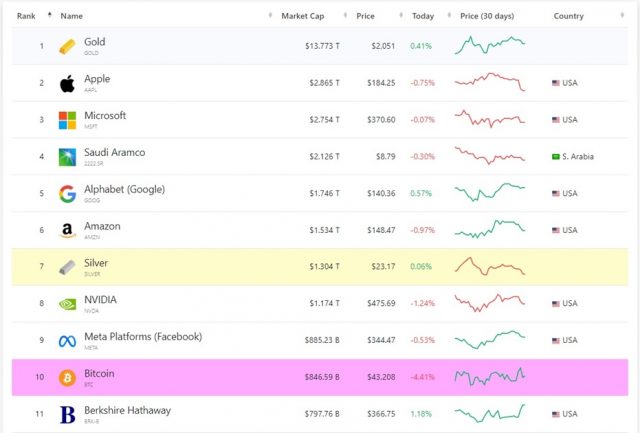
Task: Open the Berkshire Hathaway name link
Action: [x=128, y=410]
